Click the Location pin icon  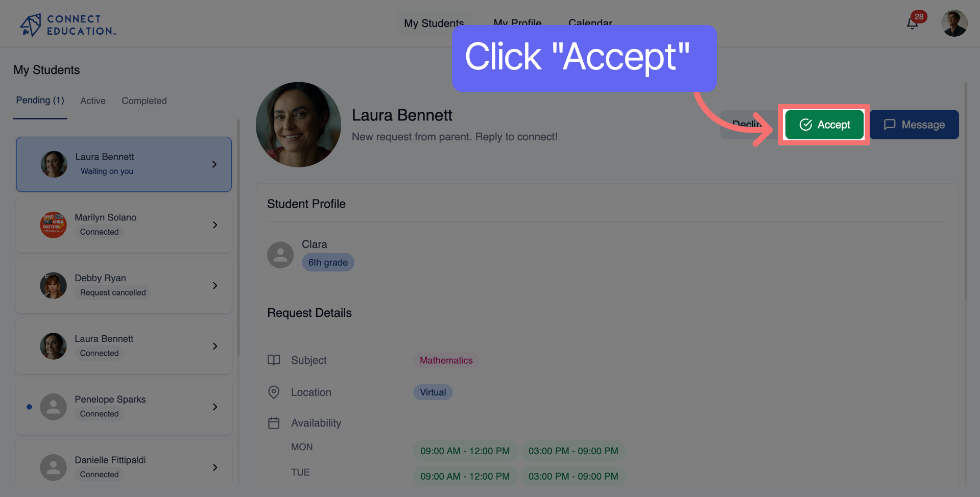pos(274,392)
